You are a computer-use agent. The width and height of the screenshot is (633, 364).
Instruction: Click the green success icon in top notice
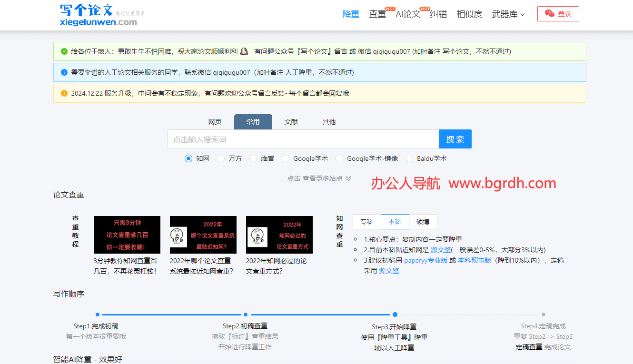tap(64, 51)
